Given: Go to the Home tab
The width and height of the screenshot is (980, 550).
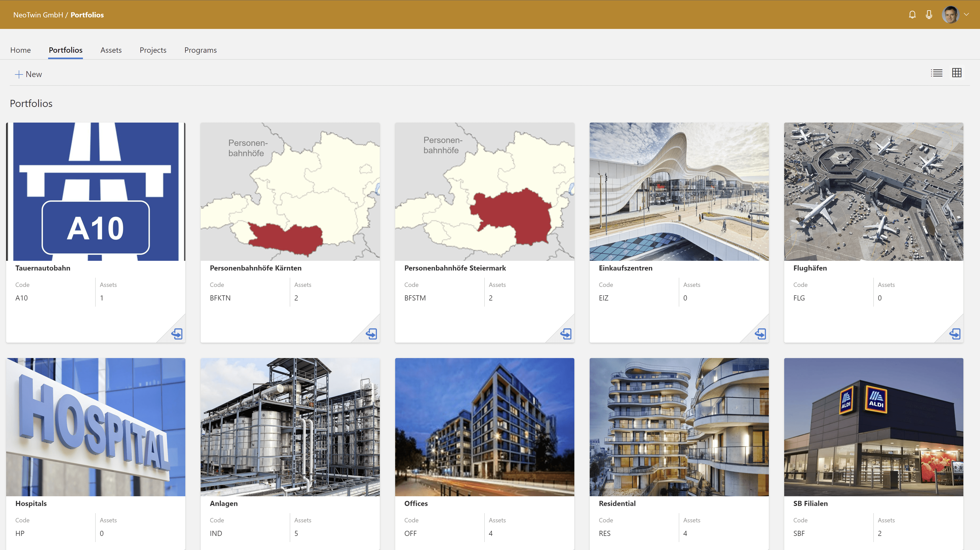Looking at the screenshot, I should 20,50.
